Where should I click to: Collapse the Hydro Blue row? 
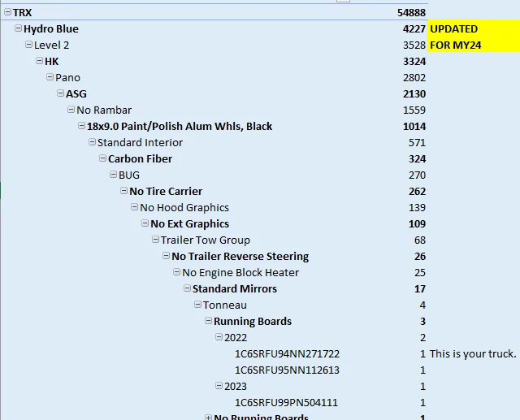(18, 28)
